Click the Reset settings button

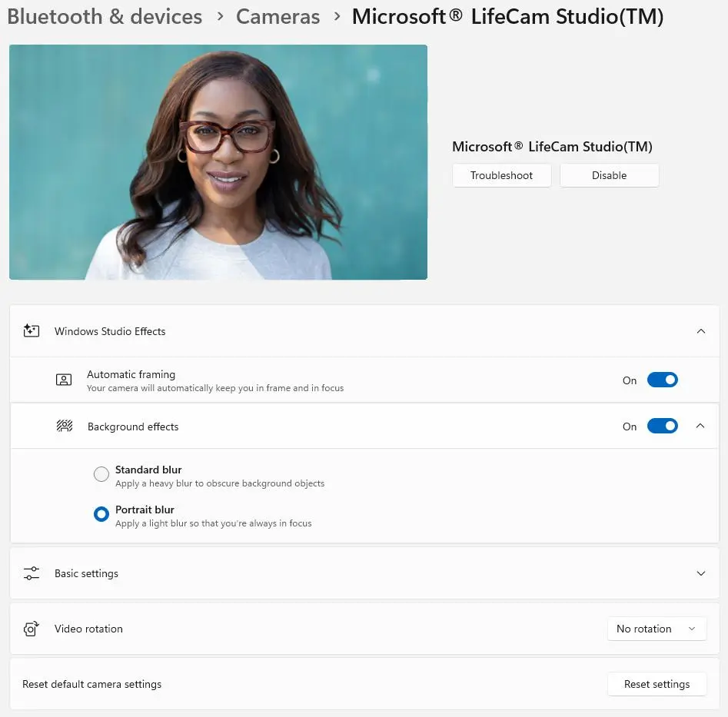(x=657, y=684)
